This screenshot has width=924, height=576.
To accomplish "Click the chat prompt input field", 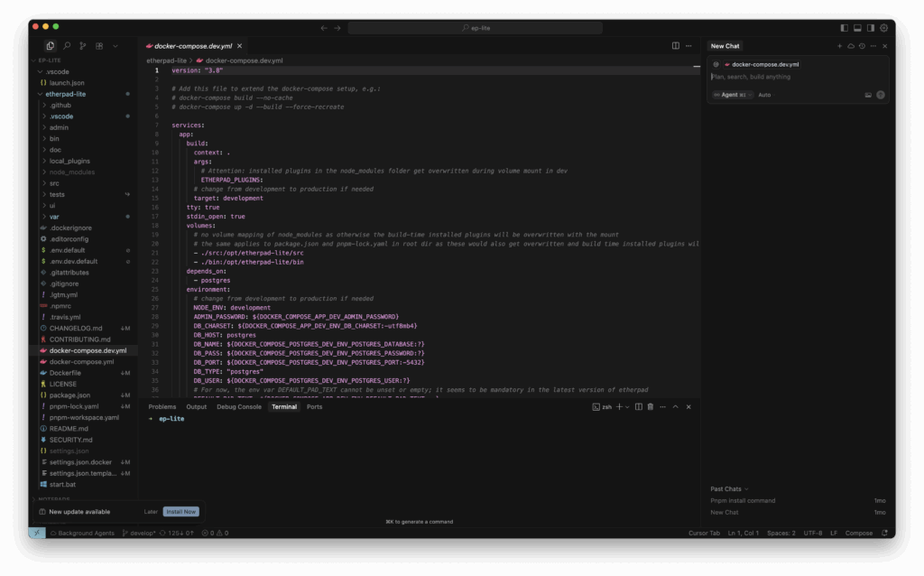I will pos(794,77).
